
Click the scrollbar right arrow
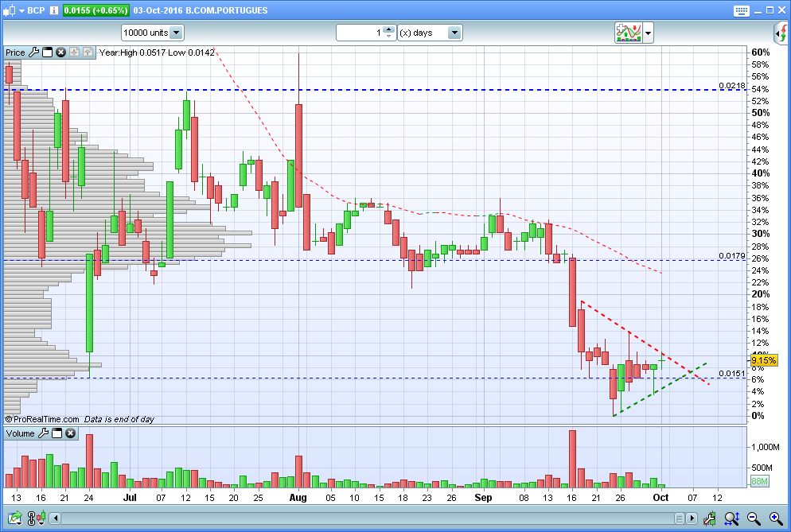[692, 518]
